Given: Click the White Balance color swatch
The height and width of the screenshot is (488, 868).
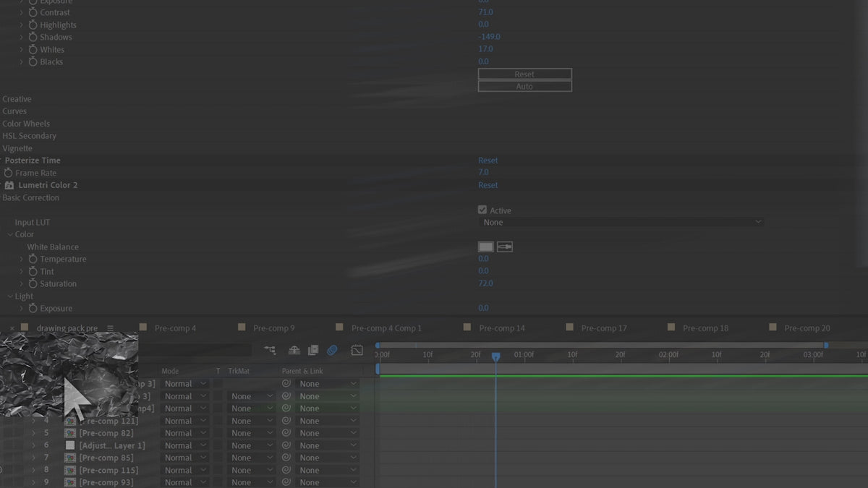Looking at the screenshot, I should [x=485, y=247].
